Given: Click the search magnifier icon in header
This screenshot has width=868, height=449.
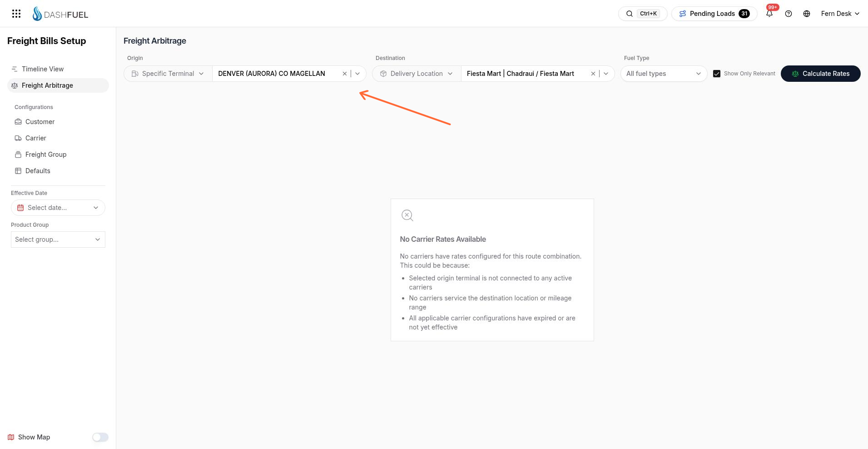Looking at the screenshot, I should tap(630, 14).
